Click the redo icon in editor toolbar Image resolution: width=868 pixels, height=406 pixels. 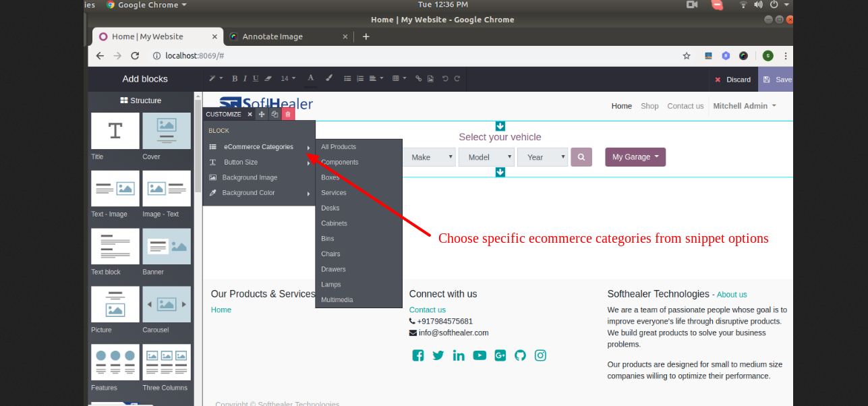(x=457, y=78)
